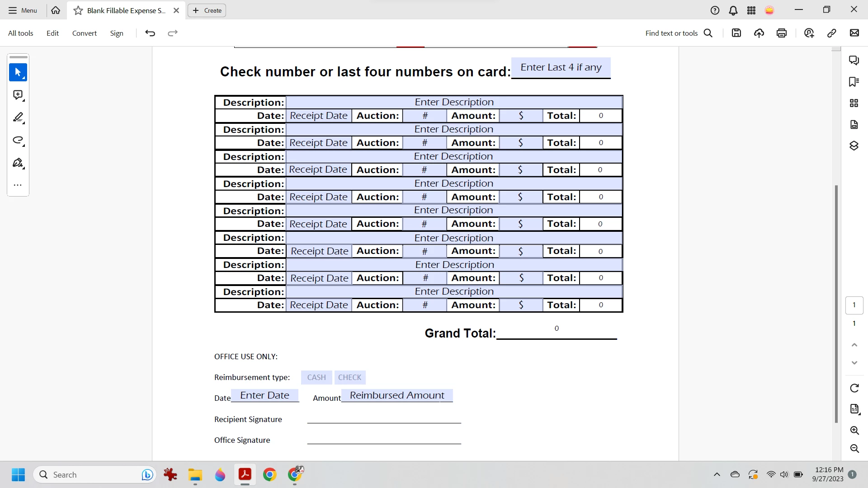Click the Create new tab button
Viewport: 868px width, 488px height.
(x=207, y=10)
